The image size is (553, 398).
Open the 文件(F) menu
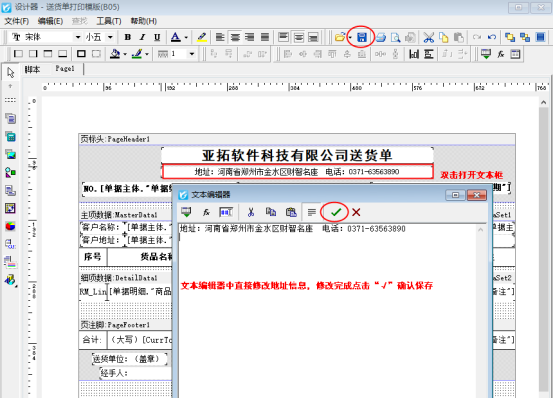[16, 21]
